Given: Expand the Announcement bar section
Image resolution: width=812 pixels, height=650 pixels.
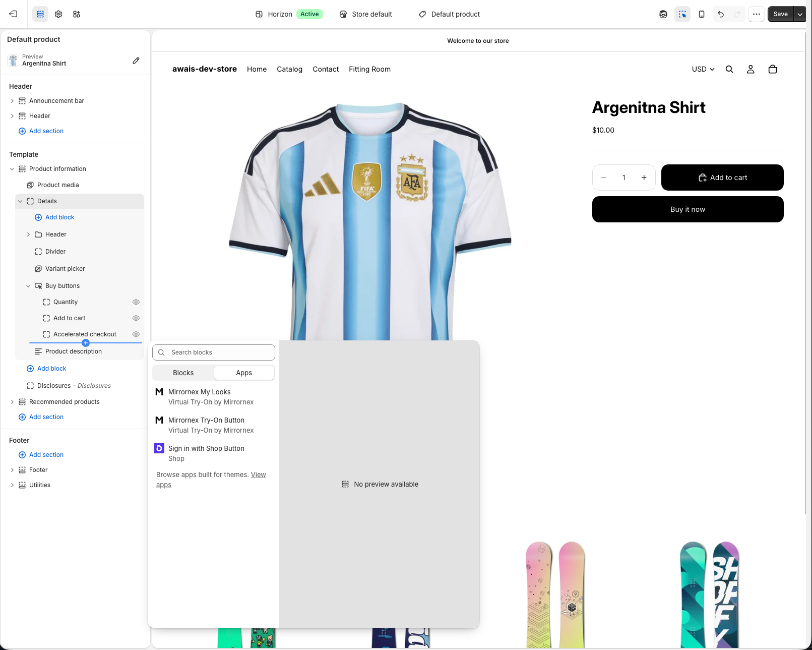Looking at the screenshot, I should 12,101.
